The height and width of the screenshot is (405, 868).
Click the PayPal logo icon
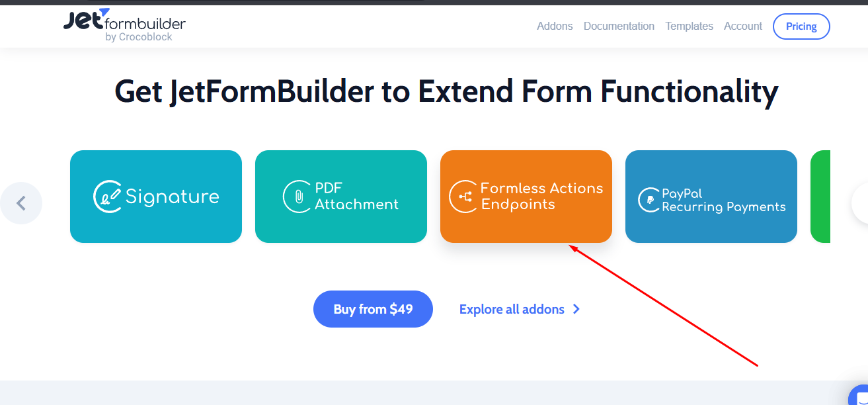click(x=649, y=200)
